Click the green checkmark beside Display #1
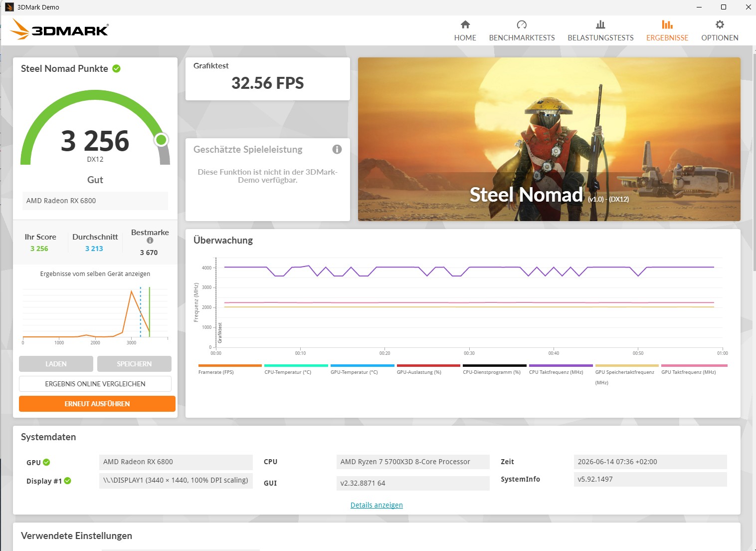Screen dimensions: 756x551 click(x=68, y=481)
